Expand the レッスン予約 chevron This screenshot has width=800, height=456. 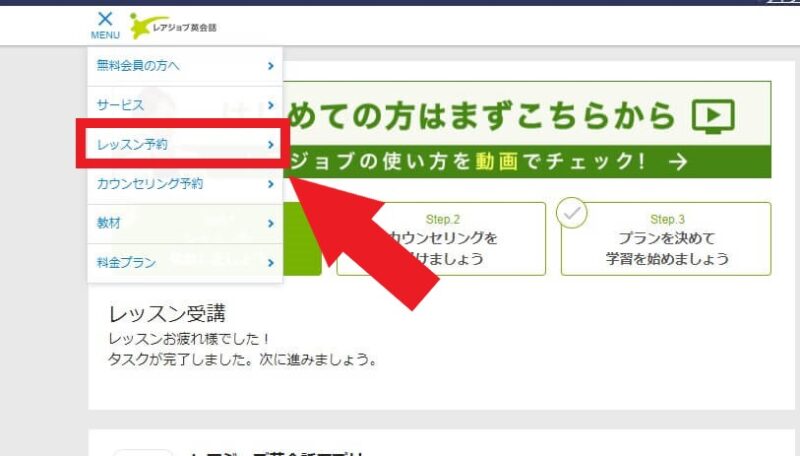[x=271, y=145]
